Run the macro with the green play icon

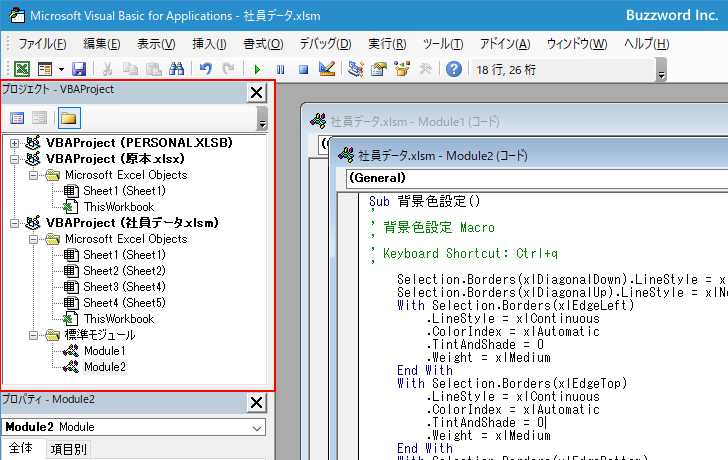[x=257, y=70]
